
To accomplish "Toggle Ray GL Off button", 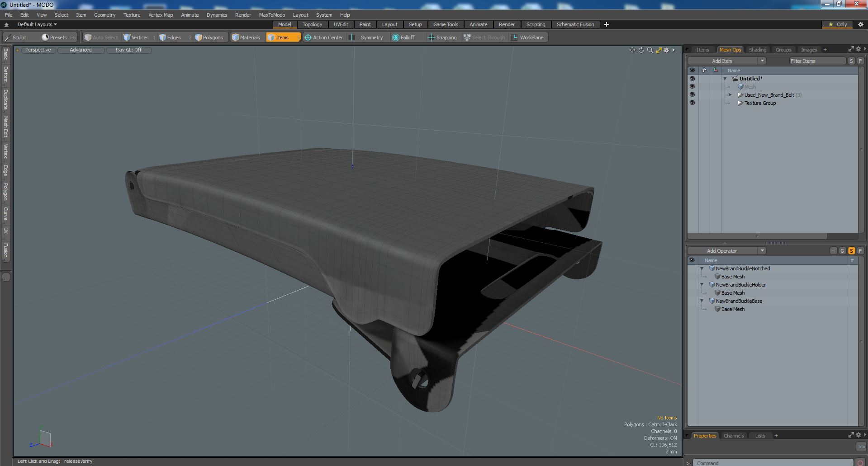I will tap(128, 50).
